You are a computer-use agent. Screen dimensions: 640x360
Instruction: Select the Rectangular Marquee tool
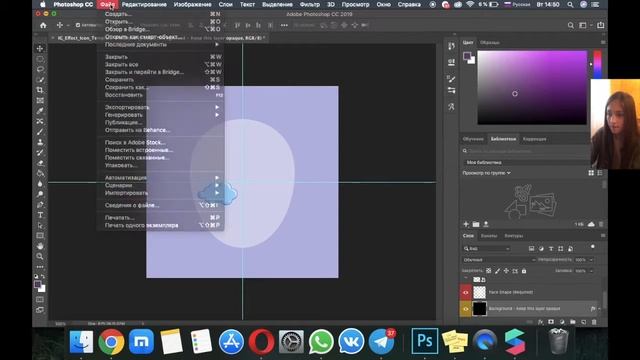pos(40,59)
